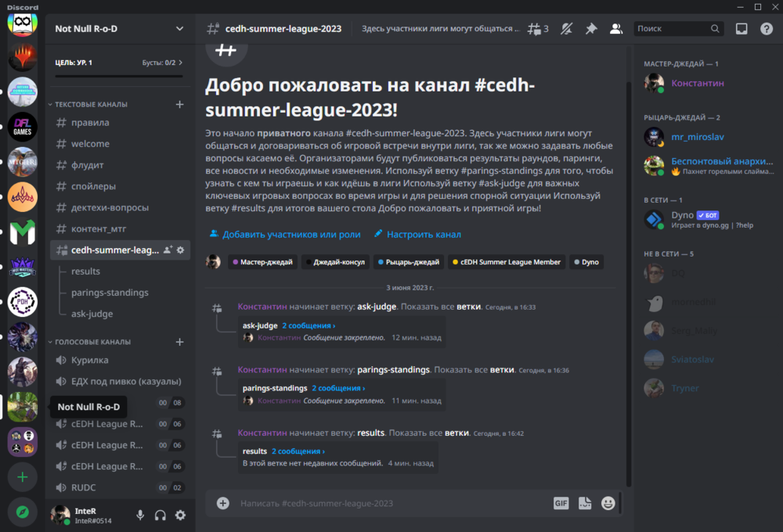The height and width of the screenshot is (532, 783).
Task: Open the GIF picker
Action: (x=561, y=503)
